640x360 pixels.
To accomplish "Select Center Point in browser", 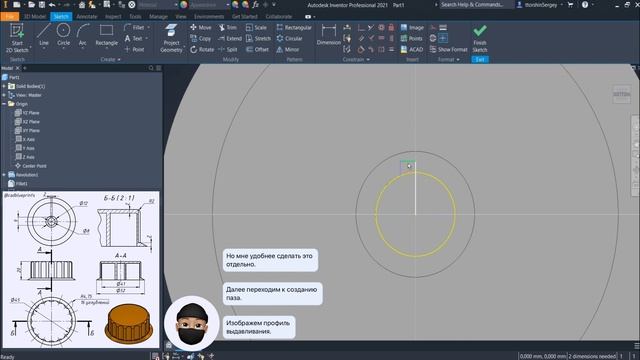I will [x=31, y=166].
